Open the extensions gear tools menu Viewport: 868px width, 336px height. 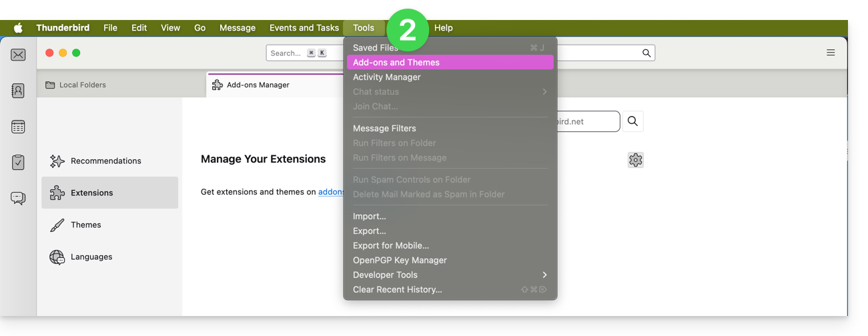click(x=635, y=160)
